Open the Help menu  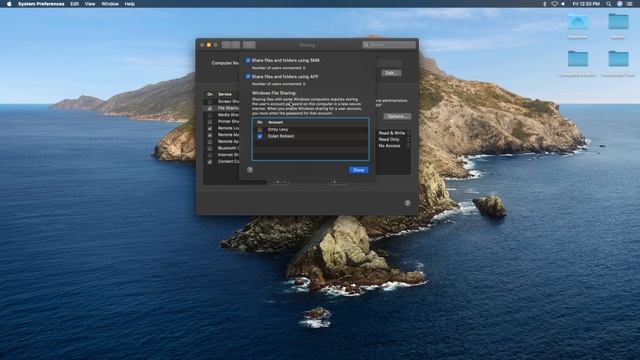click(130, 4)
